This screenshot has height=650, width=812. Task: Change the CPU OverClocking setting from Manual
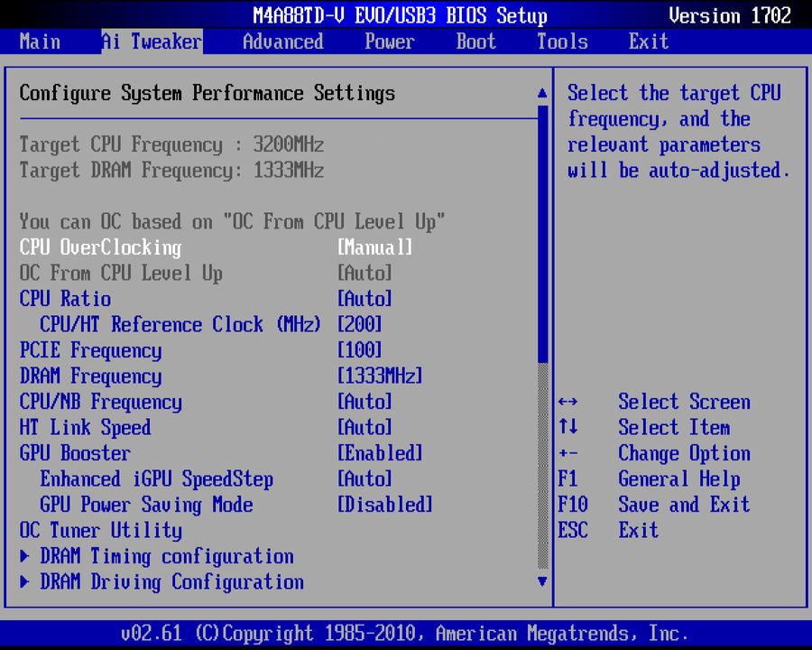pyautogui.click(x=374, y=246)
